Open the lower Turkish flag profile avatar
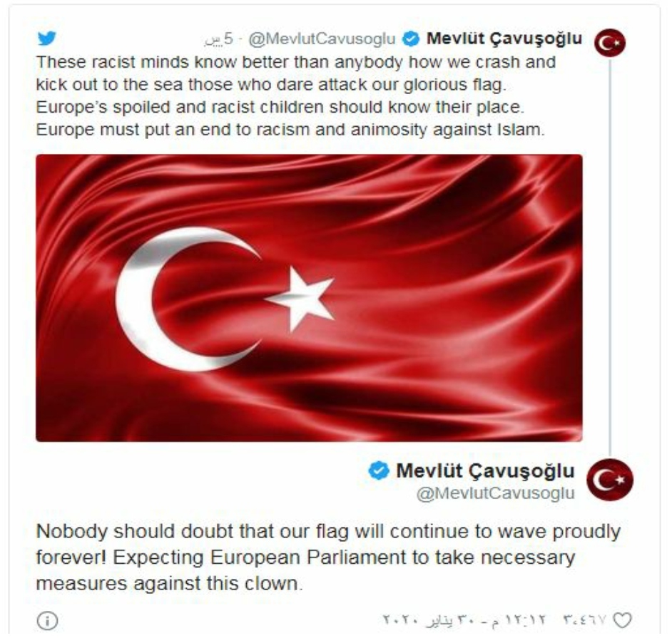This screenshot has width=672, height=638. (x=610, y=480)
